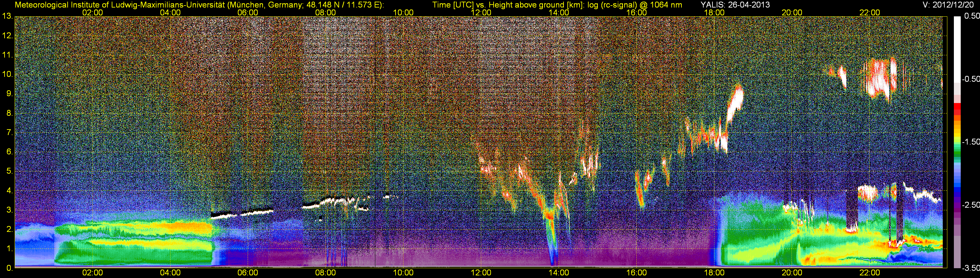Click the 06:00 label on the bottom time axis
This screenshot has height=278, width=980.
[x=248, y=273]
